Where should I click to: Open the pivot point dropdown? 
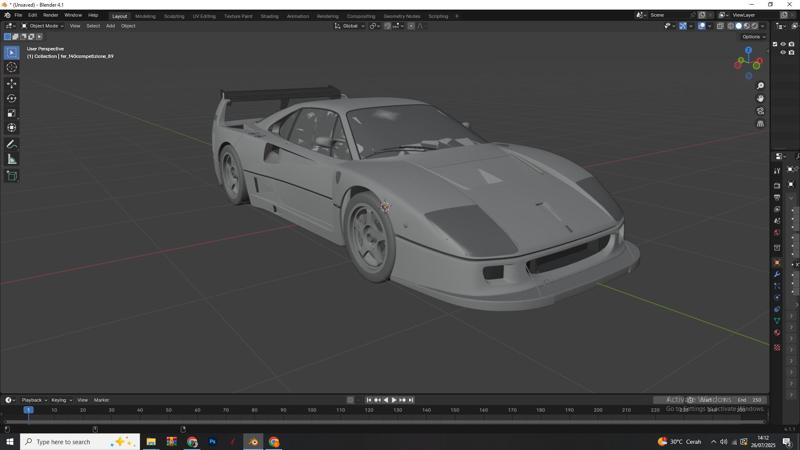click(x=374, y=26)
